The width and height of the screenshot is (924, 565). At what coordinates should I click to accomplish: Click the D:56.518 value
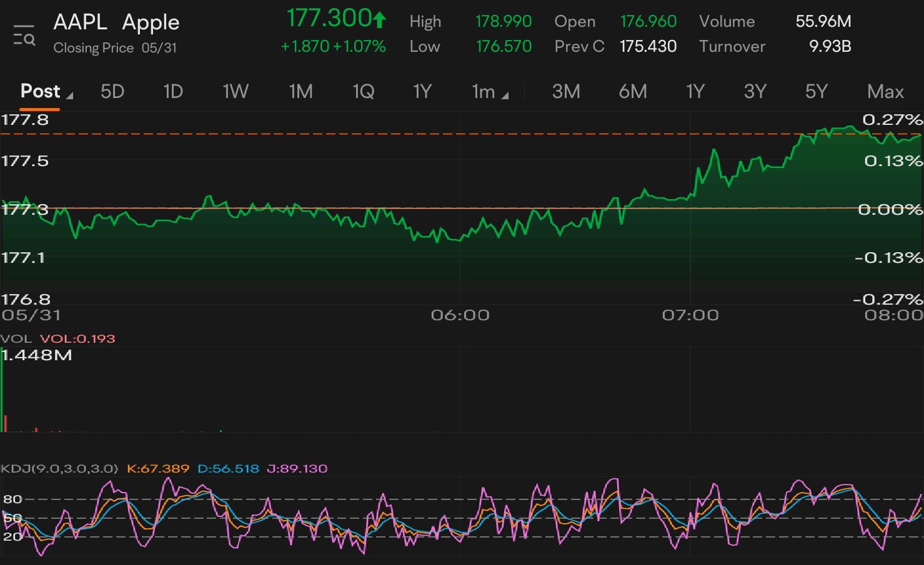tap(228, 468)
